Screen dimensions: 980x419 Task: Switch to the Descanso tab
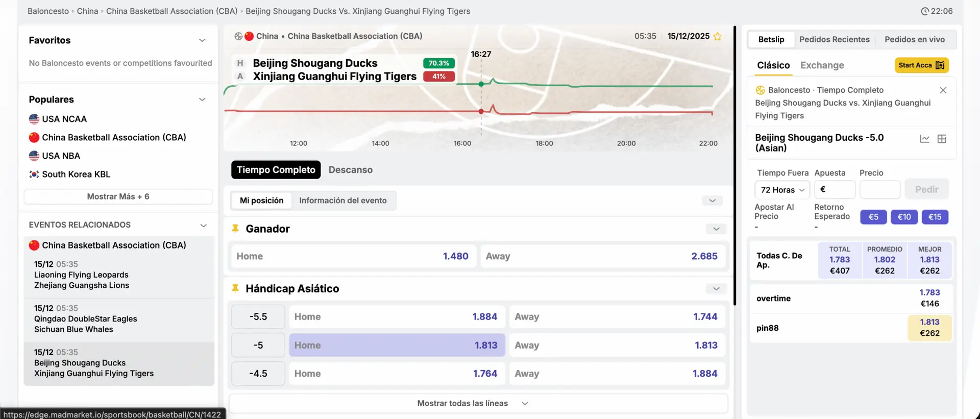[350, 170]
